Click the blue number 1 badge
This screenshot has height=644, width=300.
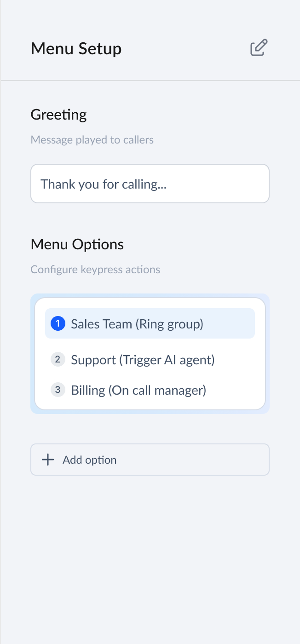58,323
